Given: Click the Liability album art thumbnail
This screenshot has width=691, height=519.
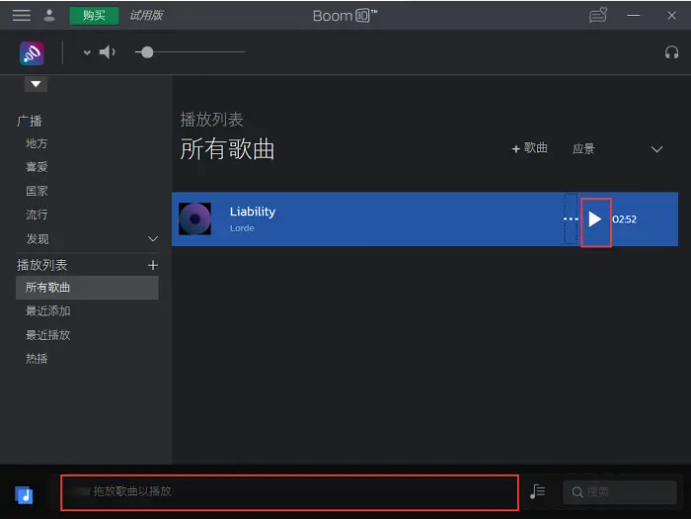Looking at the screenshot, I should 195,219.
